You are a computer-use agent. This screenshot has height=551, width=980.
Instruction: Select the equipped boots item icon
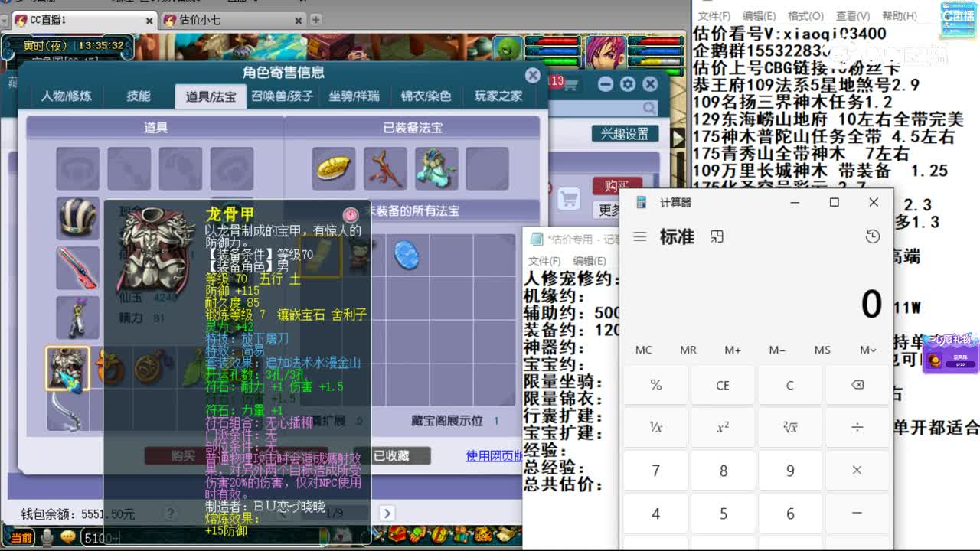tap(77, 318)
